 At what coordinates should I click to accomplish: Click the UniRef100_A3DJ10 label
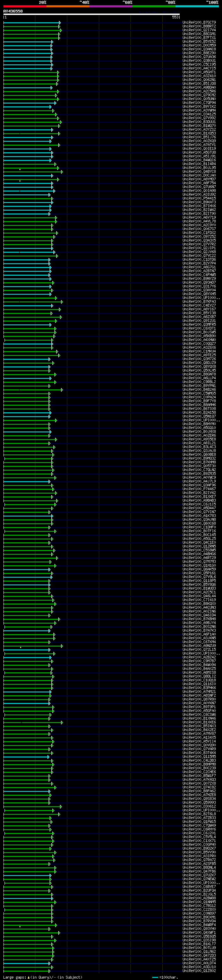point(199,967)
